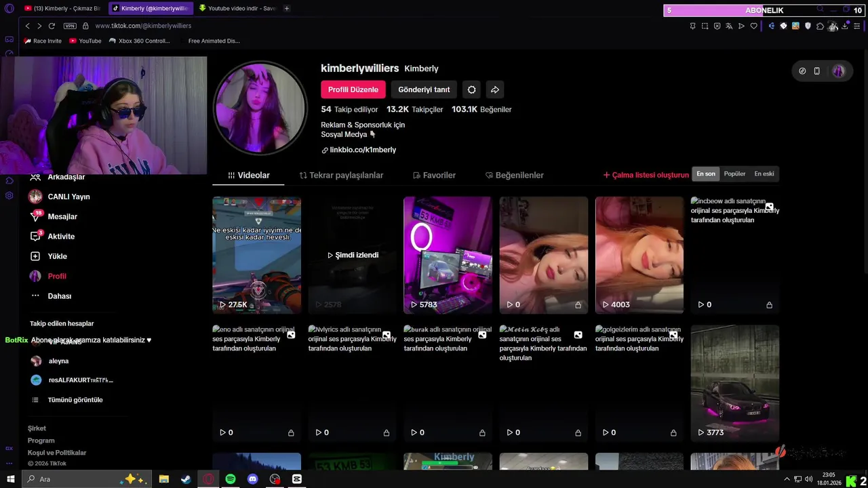Open the resALFAKURT followed account
The height and width of the screenshot is (488, 868).
pos(72,380)
